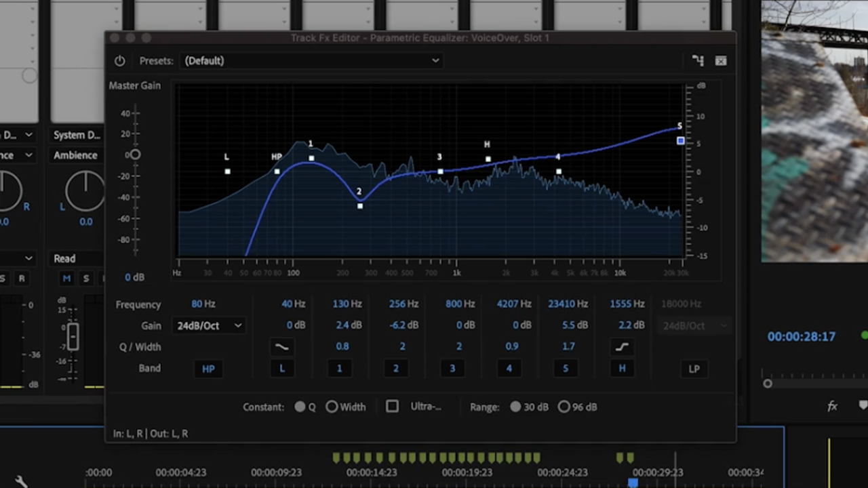Toggle band 4 button

click(509, 369)
